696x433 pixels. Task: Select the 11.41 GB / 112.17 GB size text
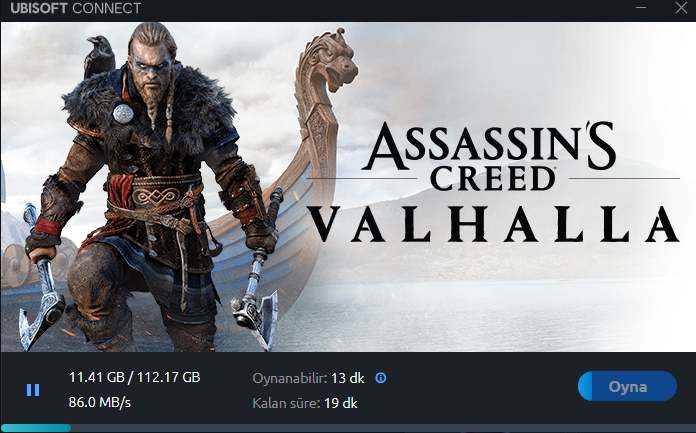pyautogui.click(x=134, y=377)
